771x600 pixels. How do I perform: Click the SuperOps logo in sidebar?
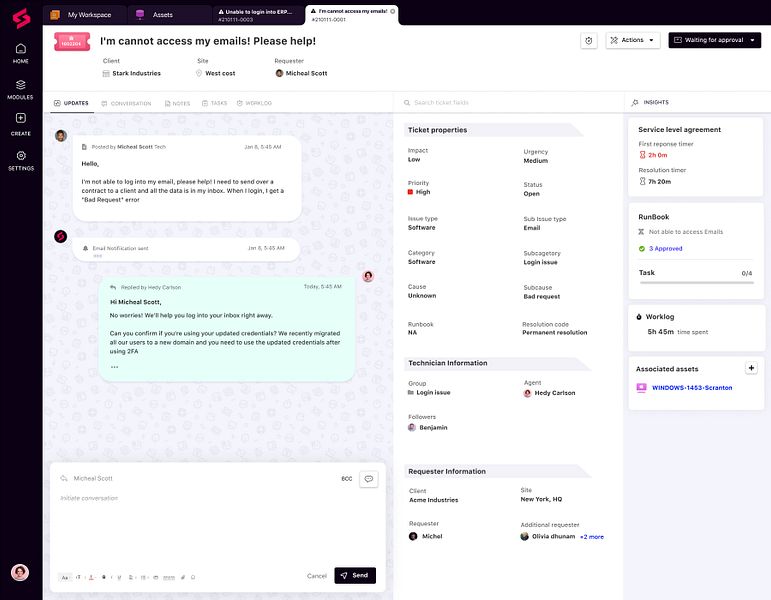pos(21,18)
